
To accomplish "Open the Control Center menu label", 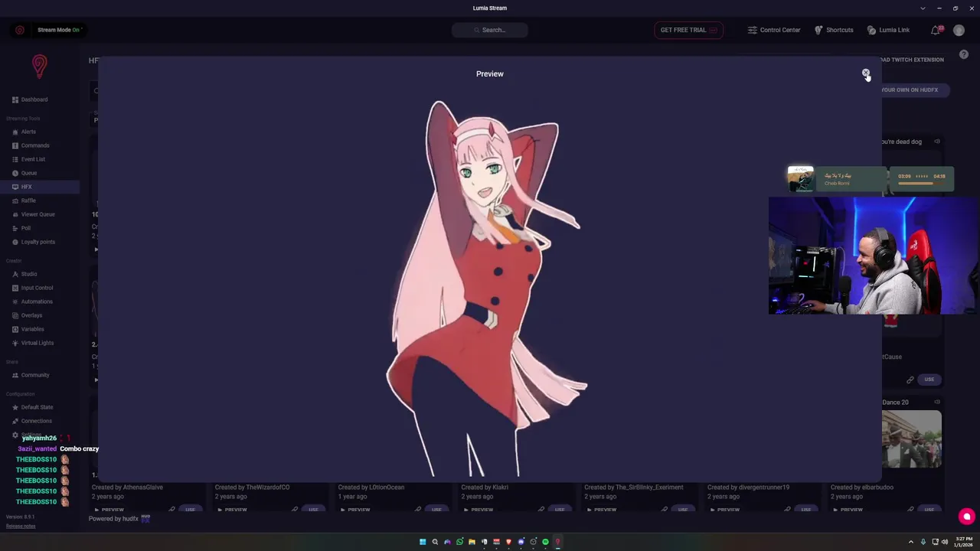I will click(780, 30).
